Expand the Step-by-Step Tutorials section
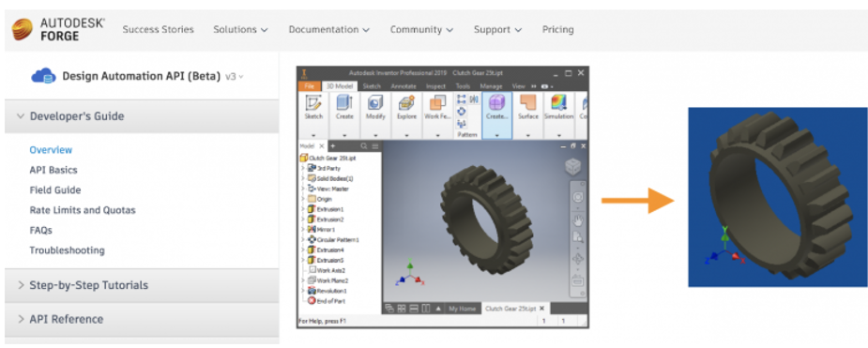This screenshot has width=868, height=348. (x=142, y=285)
